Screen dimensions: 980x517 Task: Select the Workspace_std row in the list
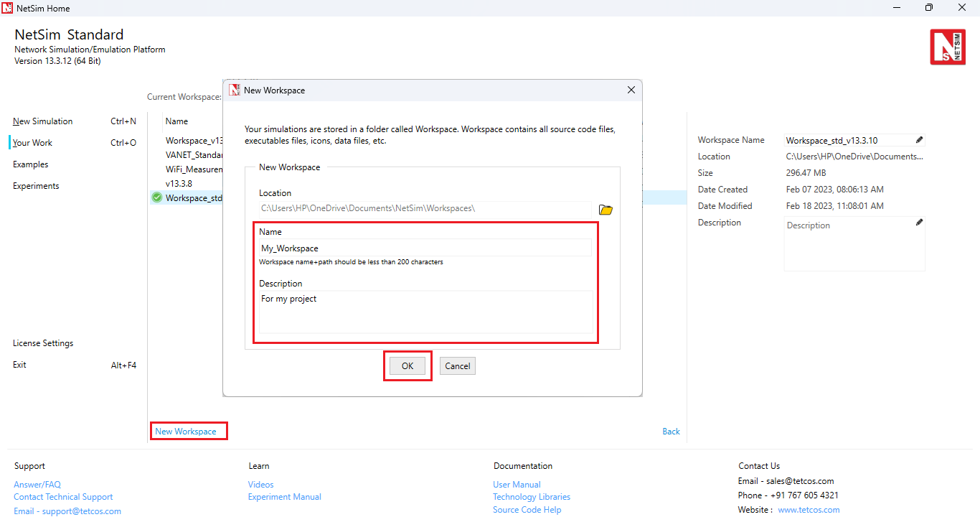click(x=194, y=198)
